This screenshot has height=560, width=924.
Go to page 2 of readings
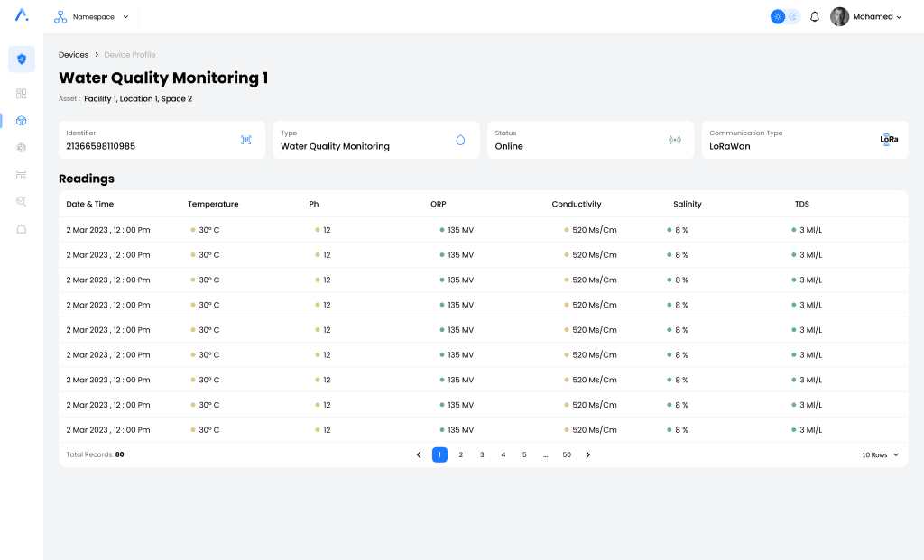point(461,455)
